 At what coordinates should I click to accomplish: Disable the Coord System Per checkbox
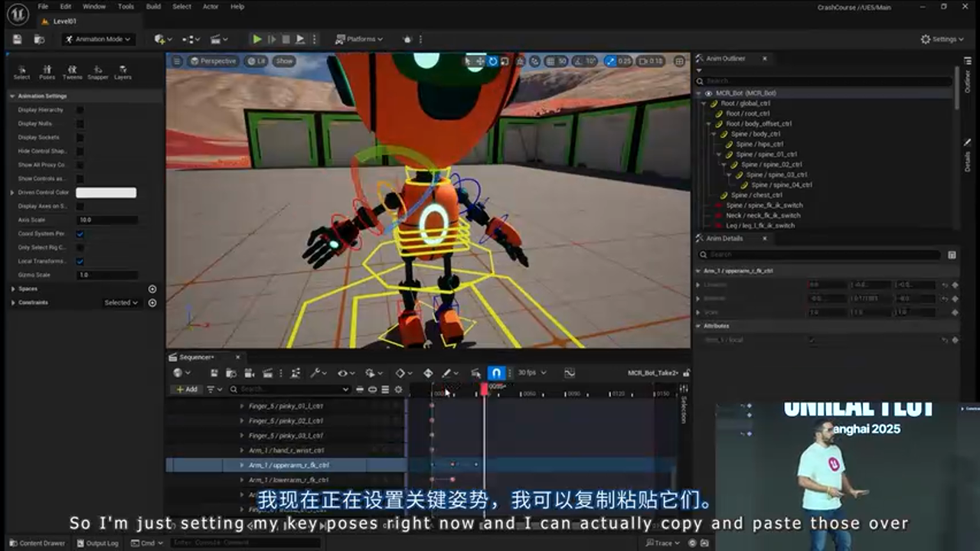click(80, 235)
